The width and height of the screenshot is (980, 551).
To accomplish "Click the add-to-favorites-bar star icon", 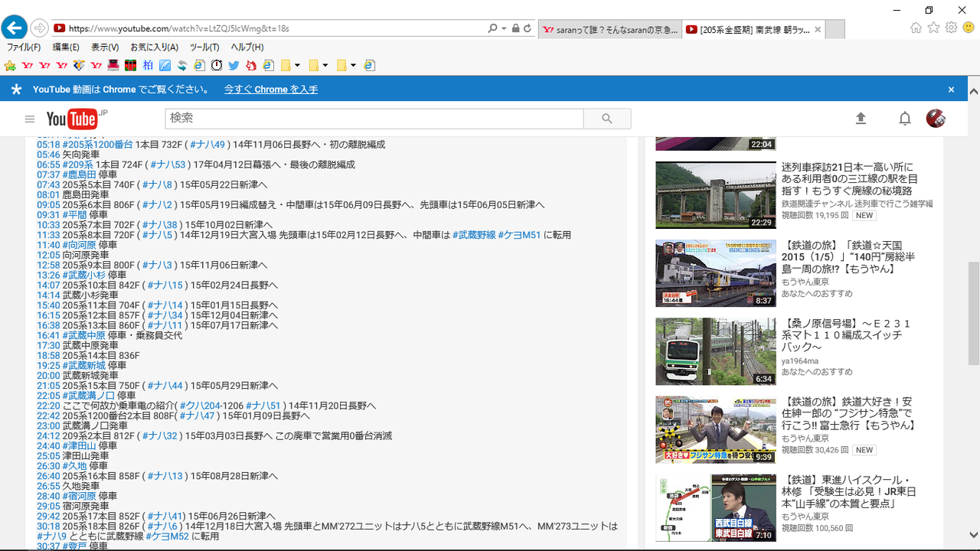I will [10, 66].
